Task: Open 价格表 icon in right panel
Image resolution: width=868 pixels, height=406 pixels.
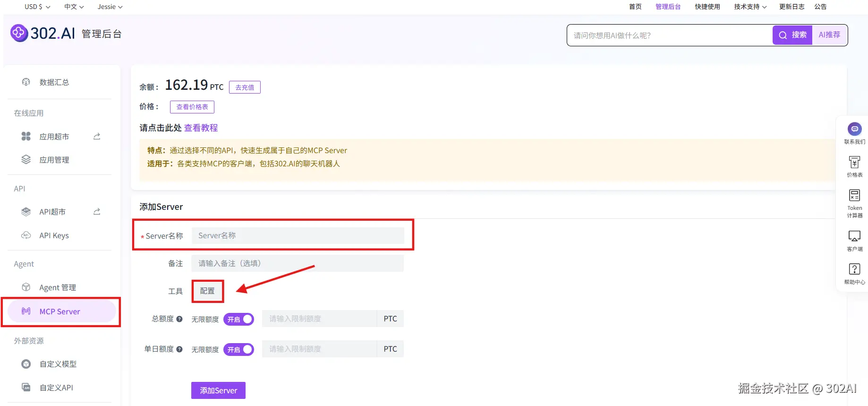Action: [x=855, y=162]
